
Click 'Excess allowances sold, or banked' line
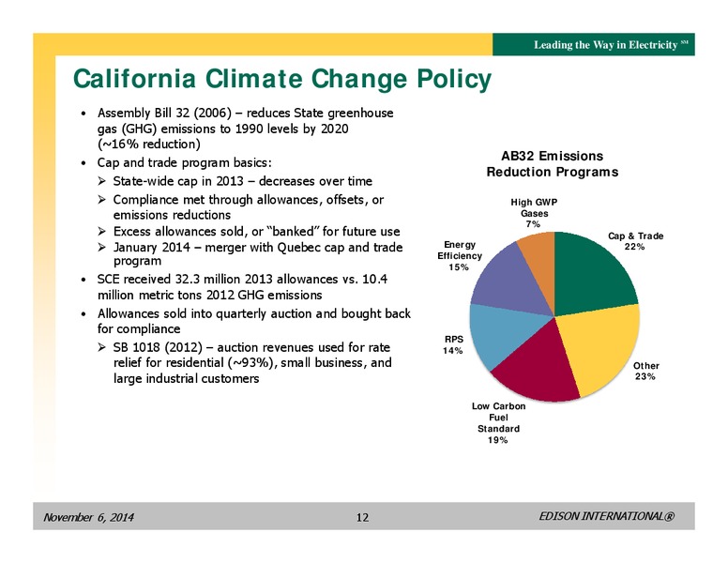(256, 232)
